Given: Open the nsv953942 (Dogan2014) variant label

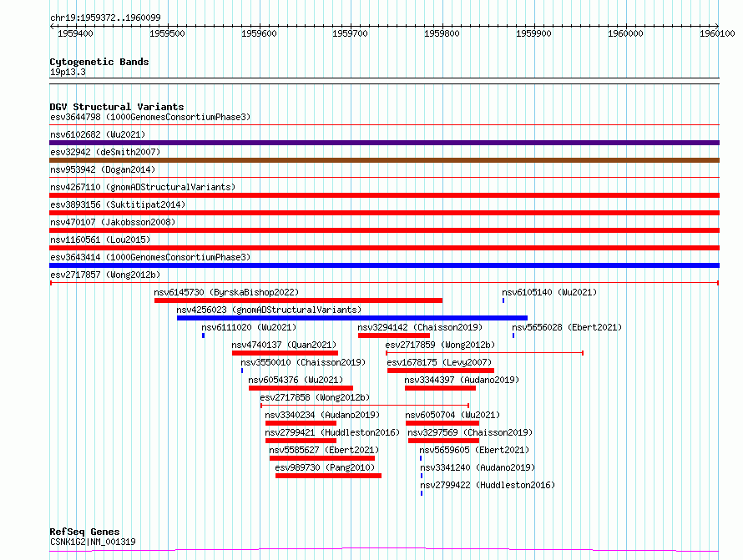Looking at the screenshot, I should pyautogui.click(x=103, y=169).
